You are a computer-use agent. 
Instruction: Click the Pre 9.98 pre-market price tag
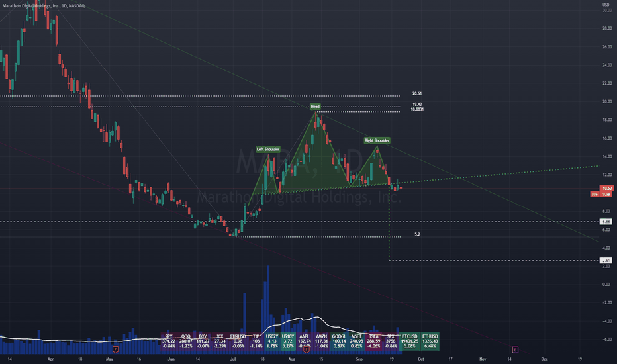pos(601,194)
